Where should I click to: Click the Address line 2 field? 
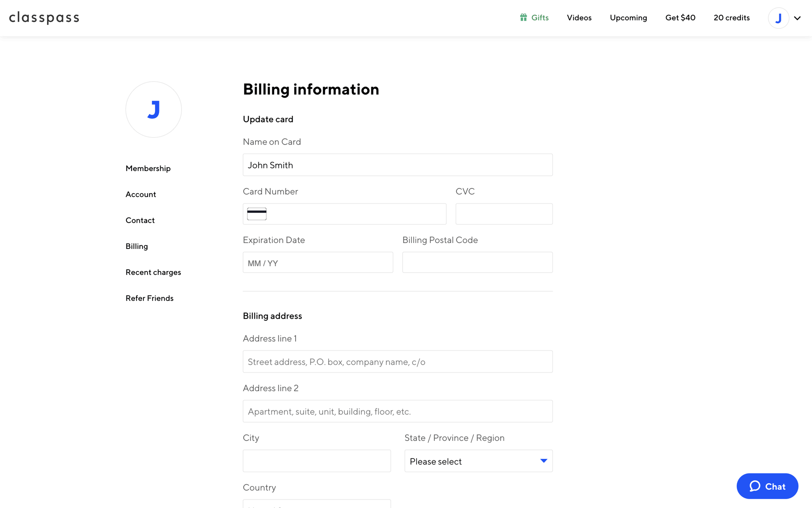(x=398, y=411)
